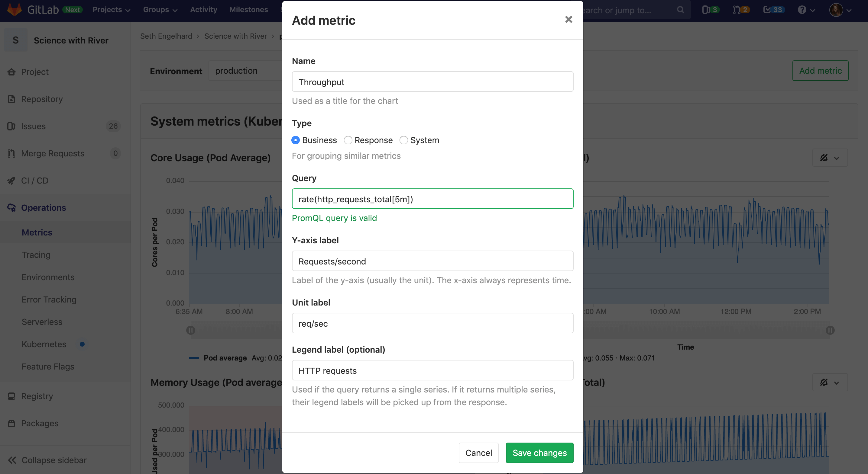Select Metrics in the Operations sidebar

coord(37,232)
